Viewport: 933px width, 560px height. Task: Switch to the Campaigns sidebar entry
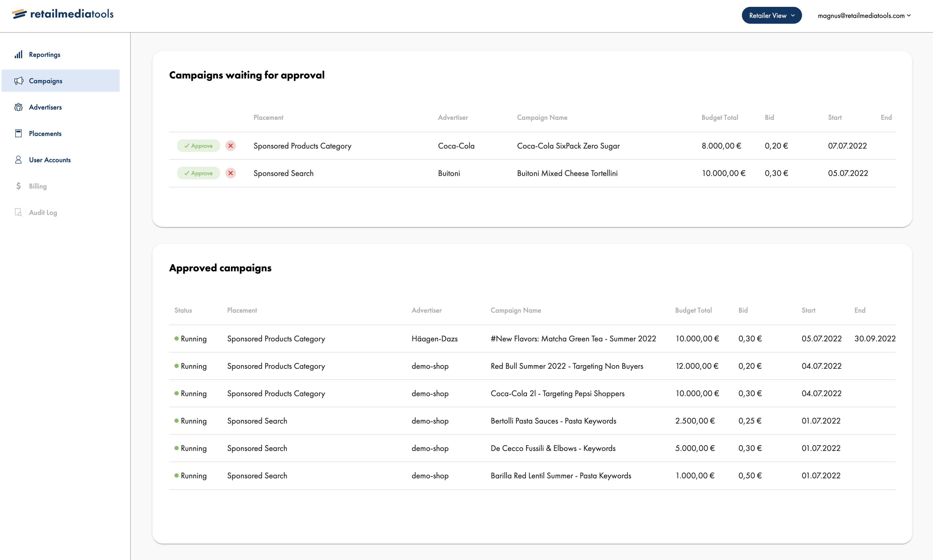click(x=45, y=81)
